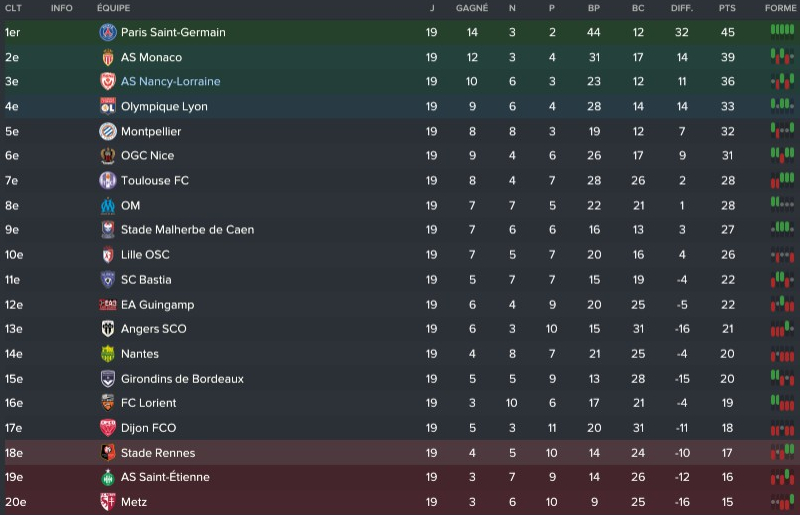Click the FORME column header
This screenshot has height=515, width=800.
[x=780, y=8]
